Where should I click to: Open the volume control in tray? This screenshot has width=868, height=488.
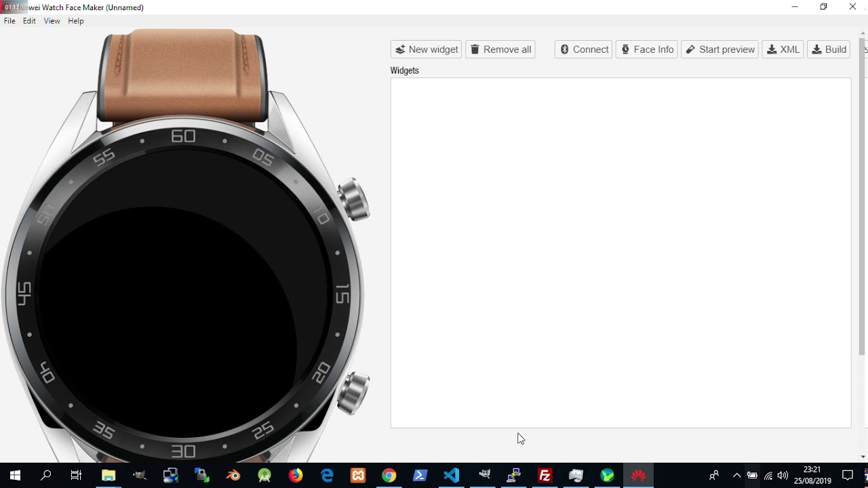point(783,475)
